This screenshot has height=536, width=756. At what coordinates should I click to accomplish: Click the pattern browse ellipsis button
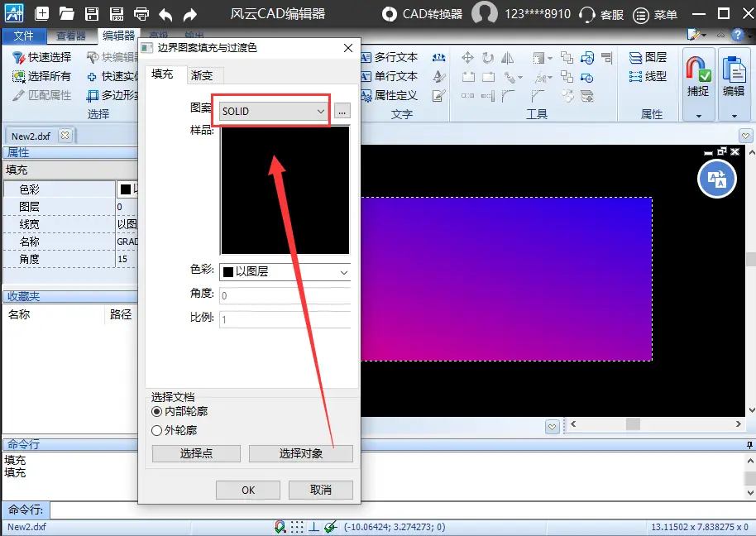point(342,112)
